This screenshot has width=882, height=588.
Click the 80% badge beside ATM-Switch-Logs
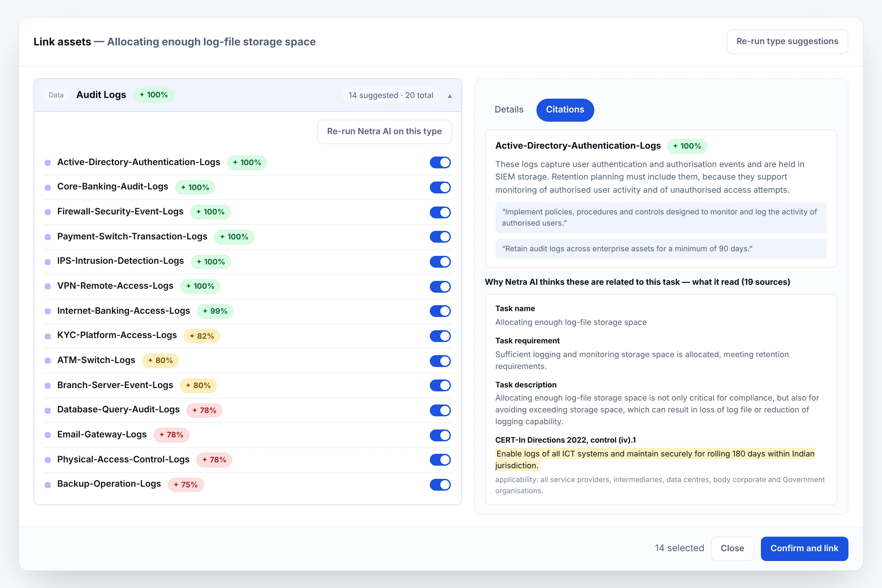click(160, 360)
